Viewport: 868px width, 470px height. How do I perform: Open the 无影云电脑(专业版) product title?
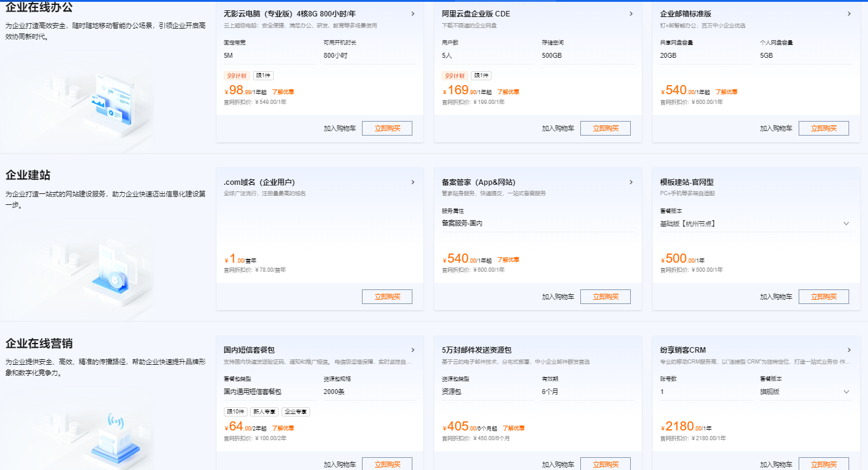click(290, 14)
